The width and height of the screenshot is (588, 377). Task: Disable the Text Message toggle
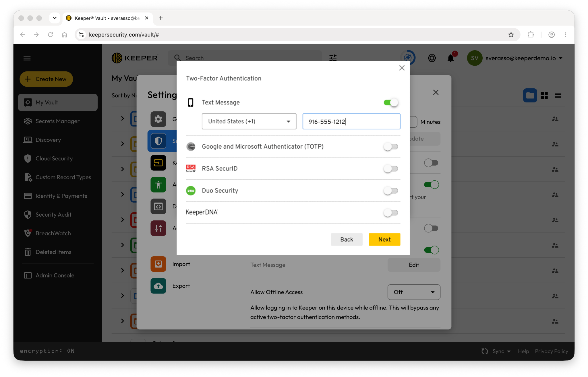[391, 102]
